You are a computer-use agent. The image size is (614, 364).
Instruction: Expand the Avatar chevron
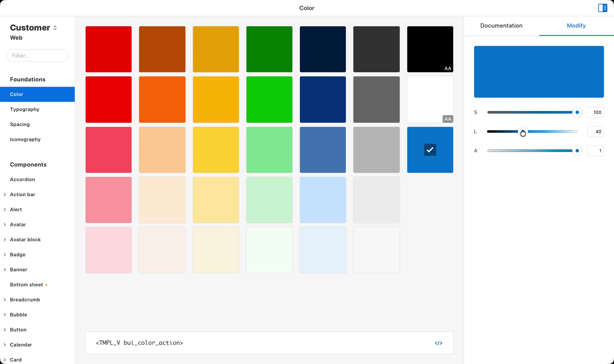click(x=5, y=224)
